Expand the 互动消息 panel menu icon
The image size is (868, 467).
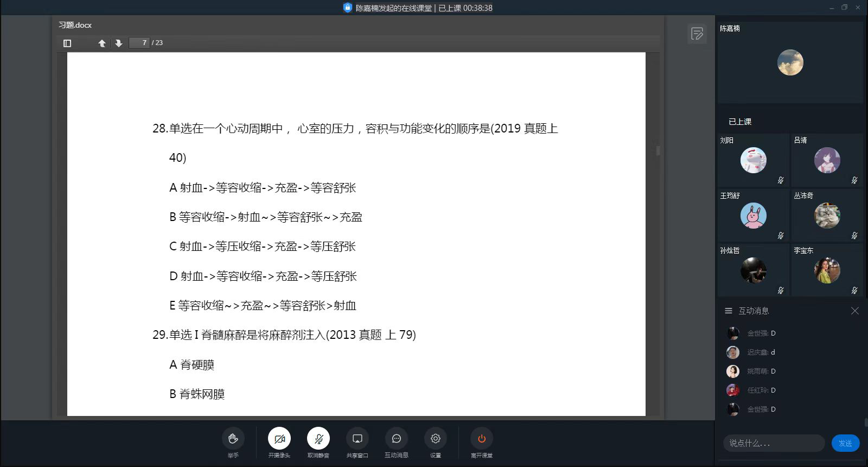click(729, 311)
